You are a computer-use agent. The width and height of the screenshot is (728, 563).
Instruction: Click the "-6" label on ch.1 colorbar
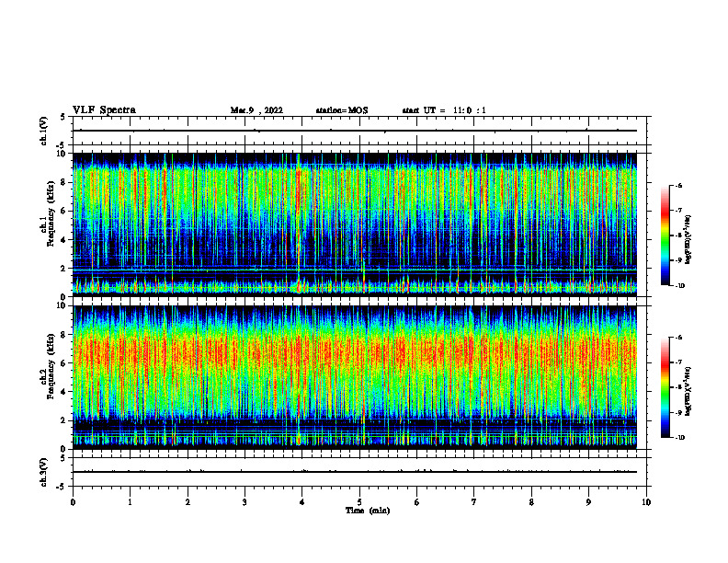pyautogui.click(x=678, y=185)
